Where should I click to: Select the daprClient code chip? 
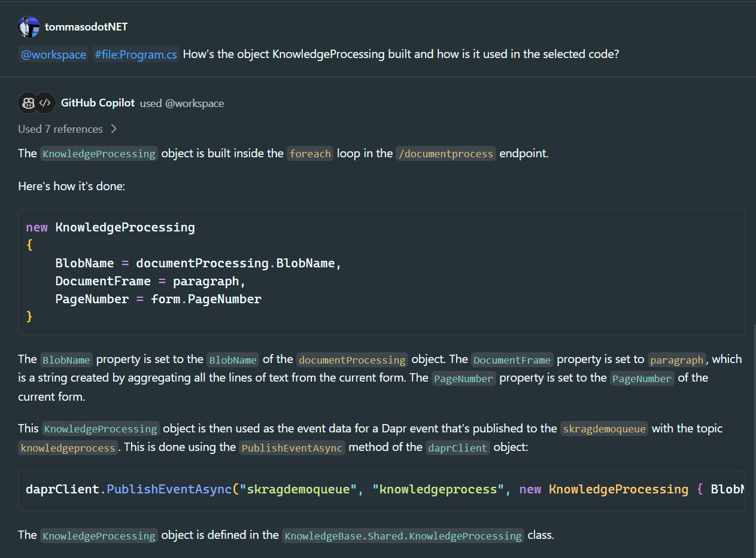tap(457, 447)
